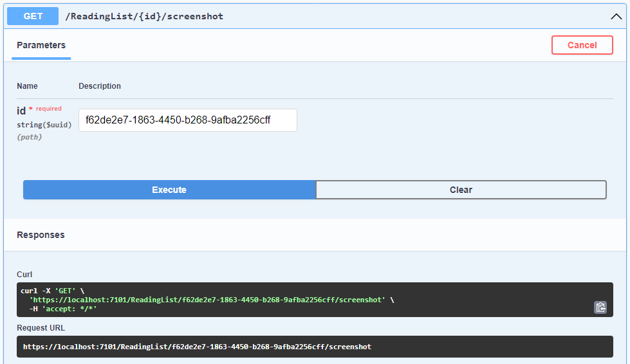Image resolution: width=630 pixels, height=364 pixels.
Task: Click the string($uuid) type label
Action: 44,125
